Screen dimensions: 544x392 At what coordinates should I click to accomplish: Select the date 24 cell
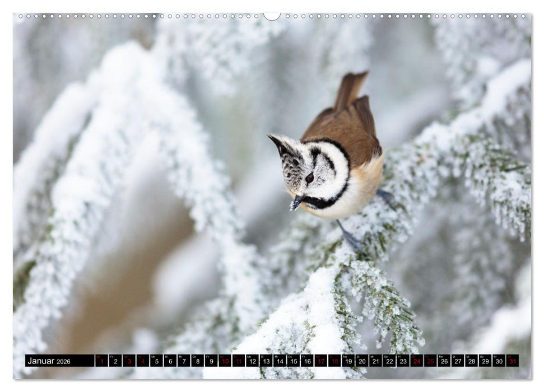point(417,362)
